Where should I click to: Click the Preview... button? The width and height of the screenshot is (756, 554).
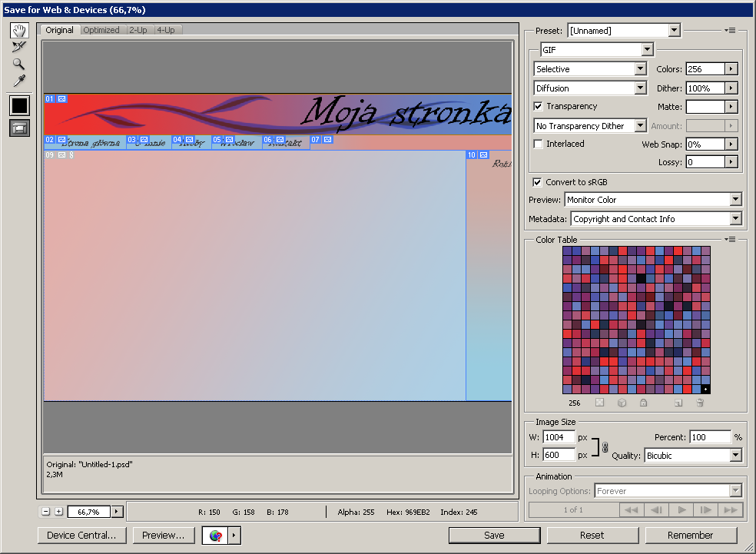(164, 536)
